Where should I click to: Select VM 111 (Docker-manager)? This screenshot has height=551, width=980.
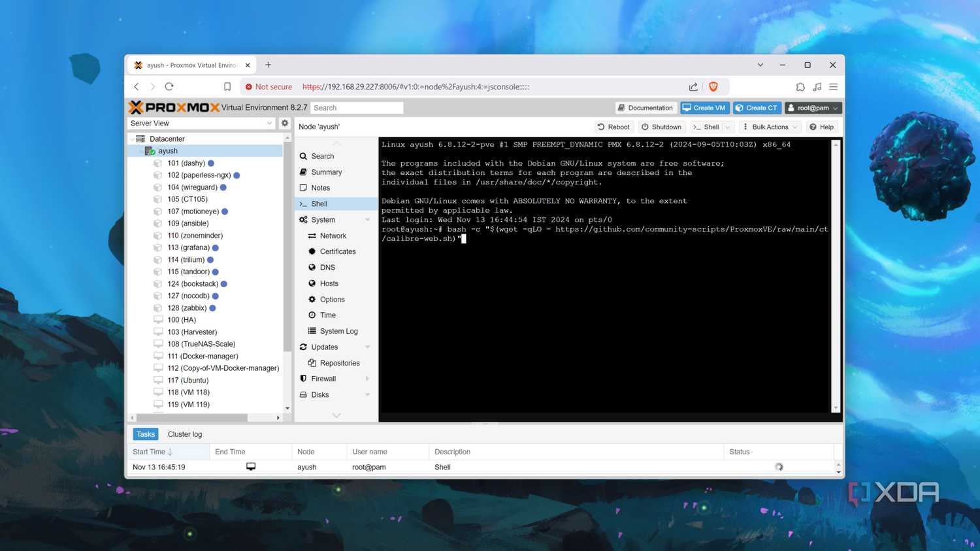203,356
